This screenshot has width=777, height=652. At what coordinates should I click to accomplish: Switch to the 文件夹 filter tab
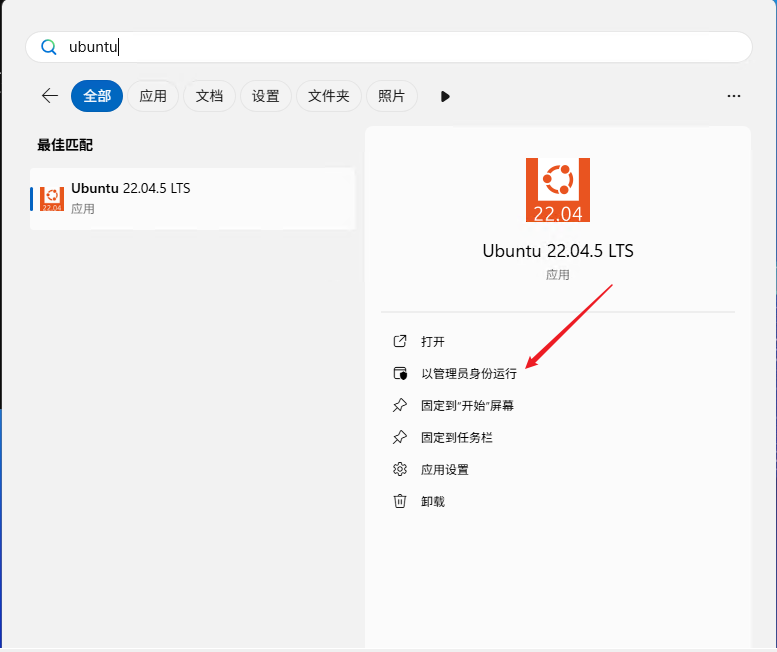pyautogui.click(x=329, y=96)
